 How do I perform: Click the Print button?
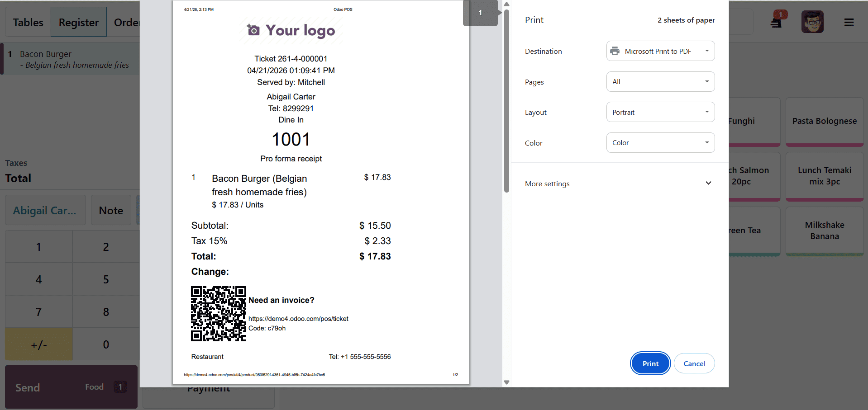650,363
